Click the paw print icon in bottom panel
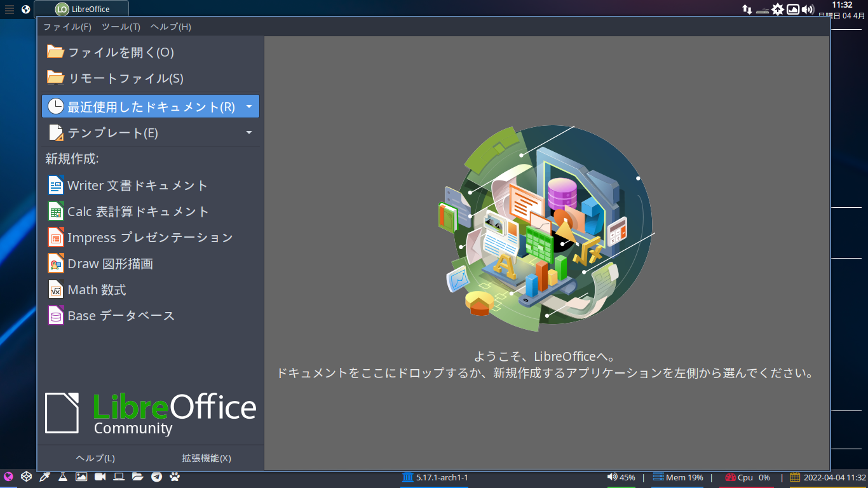868x488 pixels. 175,477
